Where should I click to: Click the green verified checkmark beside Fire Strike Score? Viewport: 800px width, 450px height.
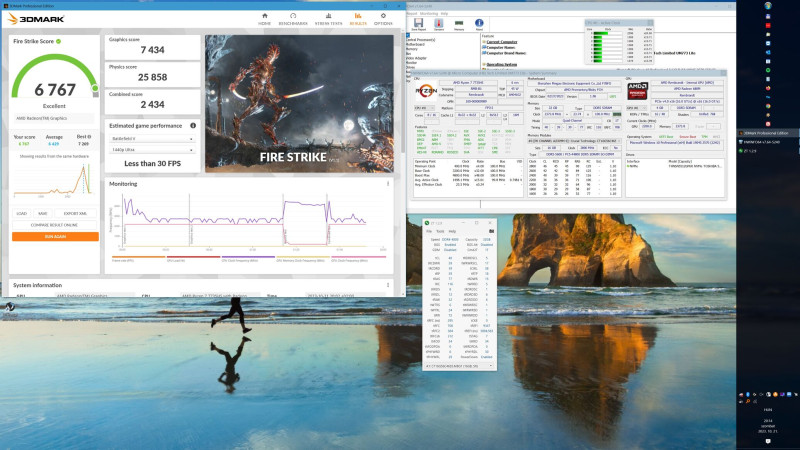coord(59,41)
